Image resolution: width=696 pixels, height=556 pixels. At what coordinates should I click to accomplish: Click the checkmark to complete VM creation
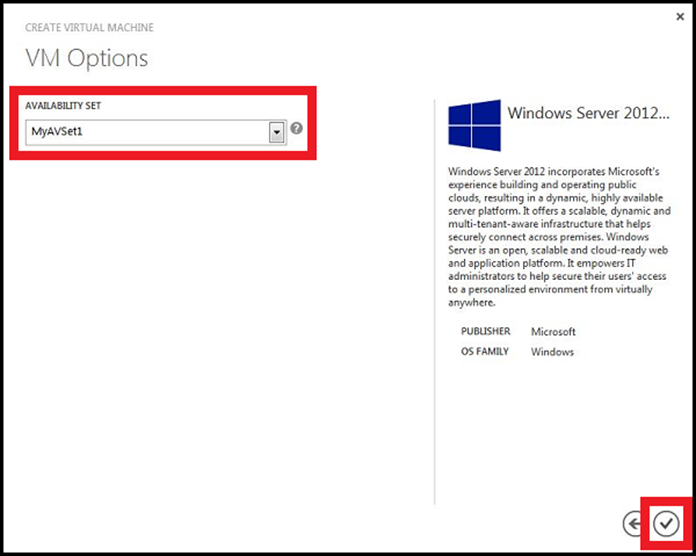[x=666, y=524]
